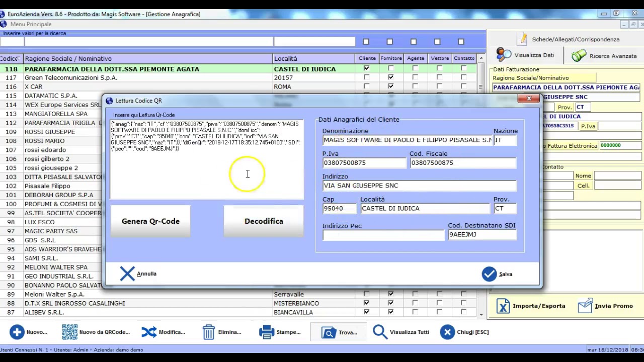Click scroll-up arrow of customer list
This screenshot has width=644, height=362.
[x=481, y=58]
